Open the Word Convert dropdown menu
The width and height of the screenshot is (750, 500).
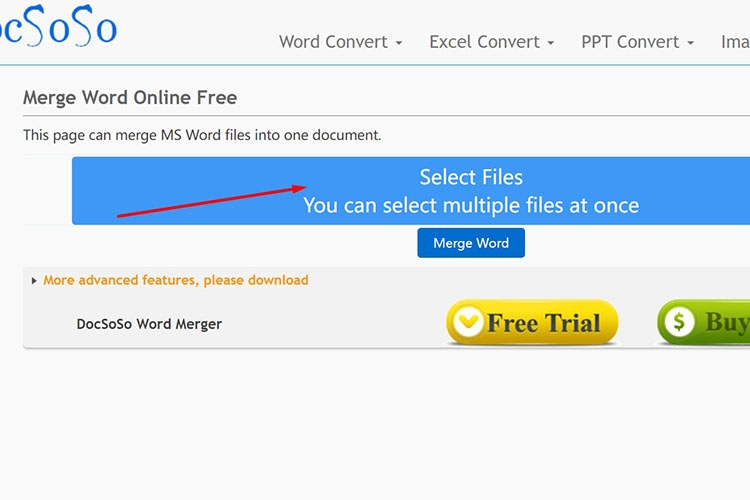click(341, 42)
